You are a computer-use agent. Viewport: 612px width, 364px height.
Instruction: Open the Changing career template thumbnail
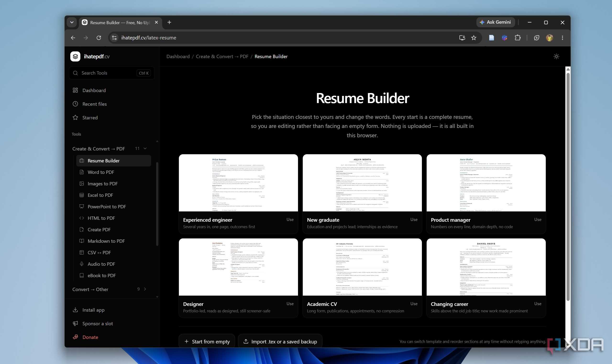pos(486,267)
